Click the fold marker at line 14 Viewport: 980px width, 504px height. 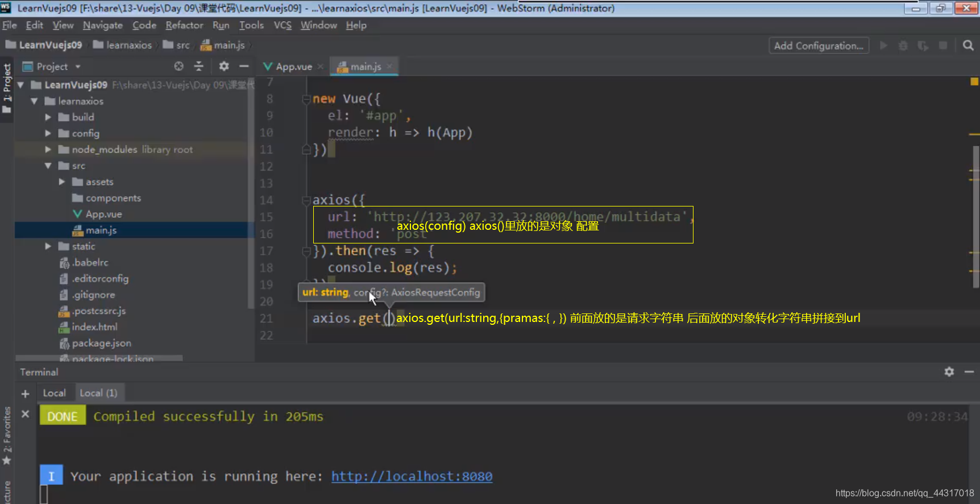click(x=306, y=200)
